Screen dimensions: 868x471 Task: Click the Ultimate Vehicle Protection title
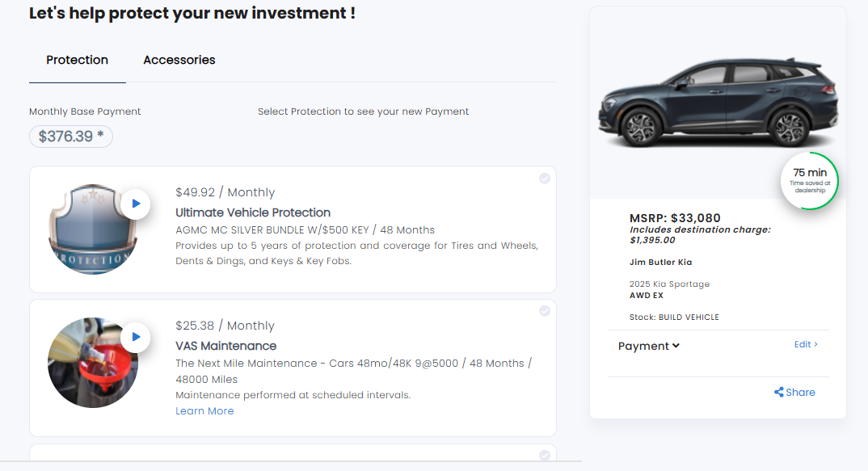[x=253, y=212]
